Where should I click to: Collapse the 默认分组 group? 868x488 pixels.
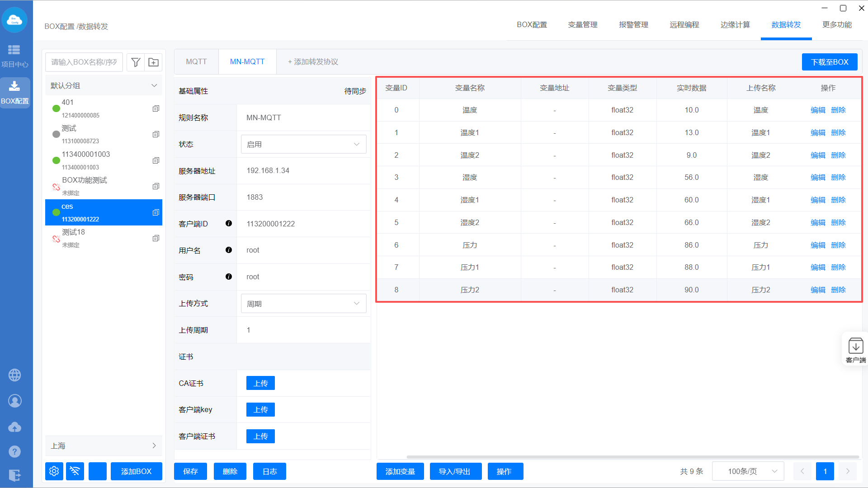[154, 86]
